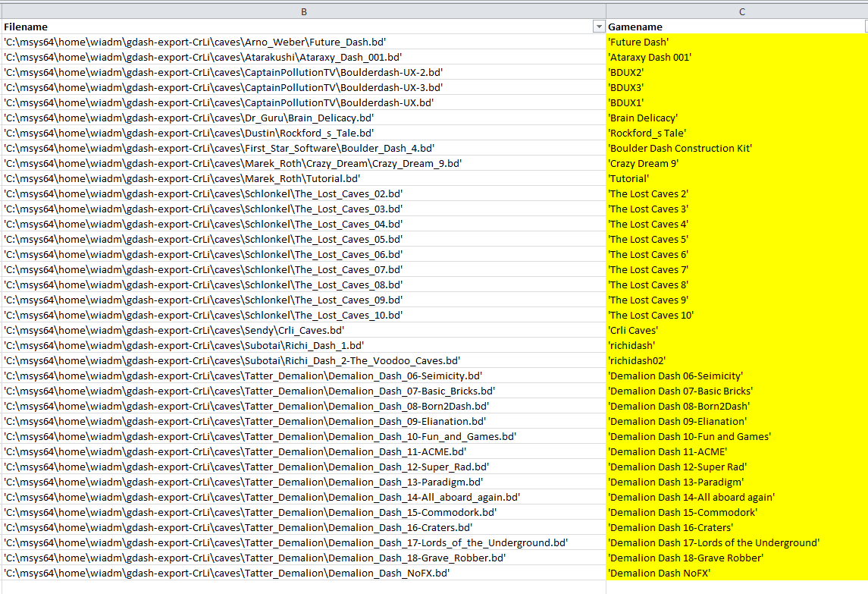The image size is (868, 594).
Task: Select column B header
Action: (303, 11)
